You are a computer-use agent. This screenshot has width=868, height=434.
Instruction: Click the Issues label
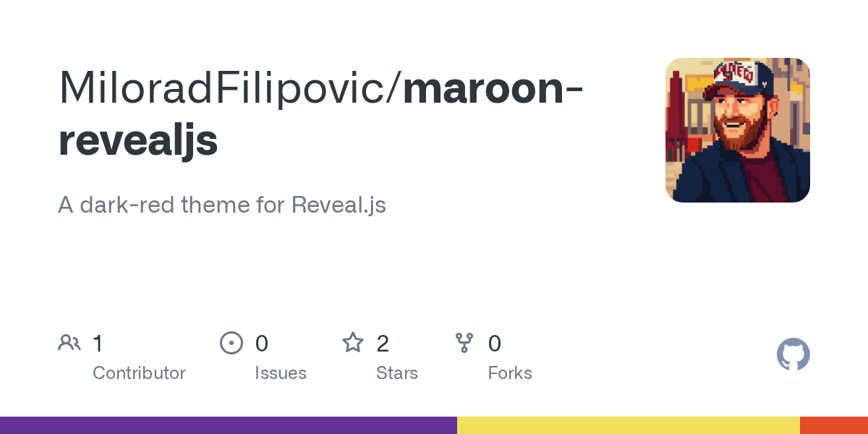(281, 373)
